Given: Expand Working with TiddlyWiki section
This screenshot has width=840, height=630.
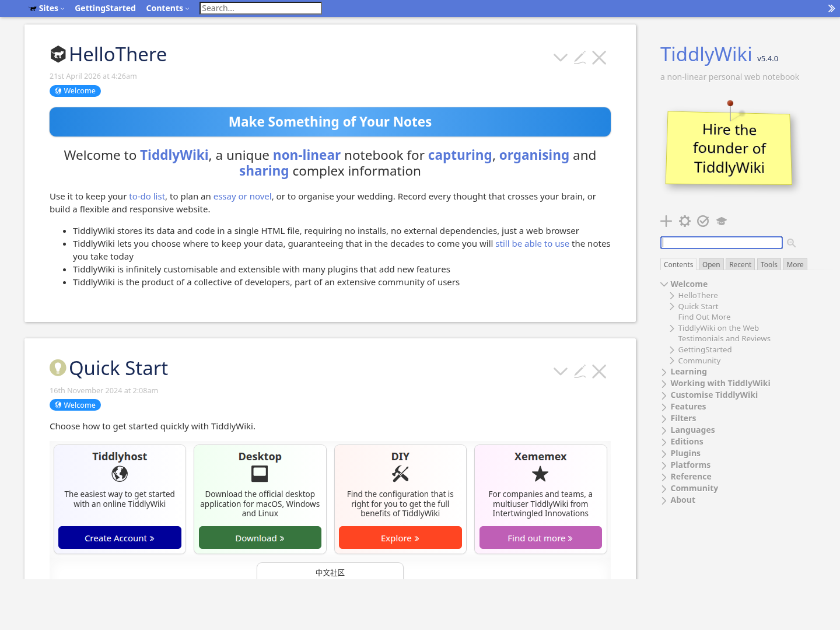Looking at the screenshot, I should 664,383.
